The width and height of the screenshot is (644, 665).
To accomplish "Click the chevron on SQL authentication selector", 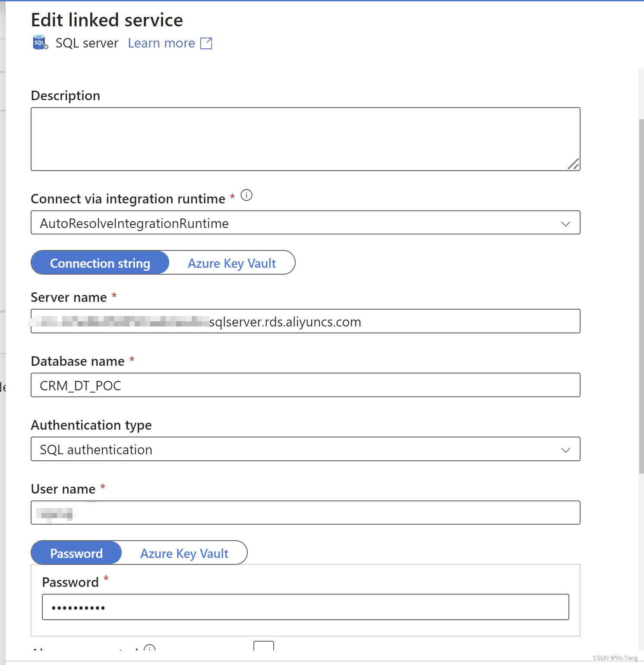I will point(565,450).
